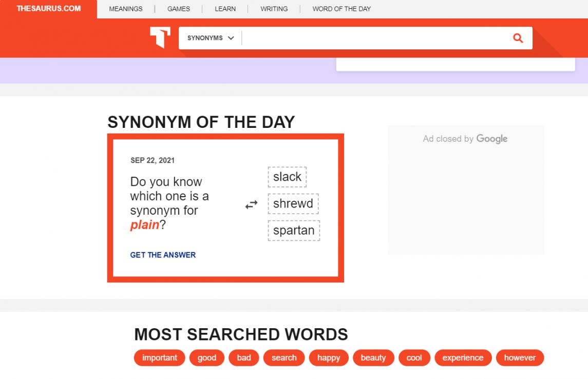The width and height of the screenshot is (588, 379).
Task: Open the GAMES section
Action: click(178, 9)
